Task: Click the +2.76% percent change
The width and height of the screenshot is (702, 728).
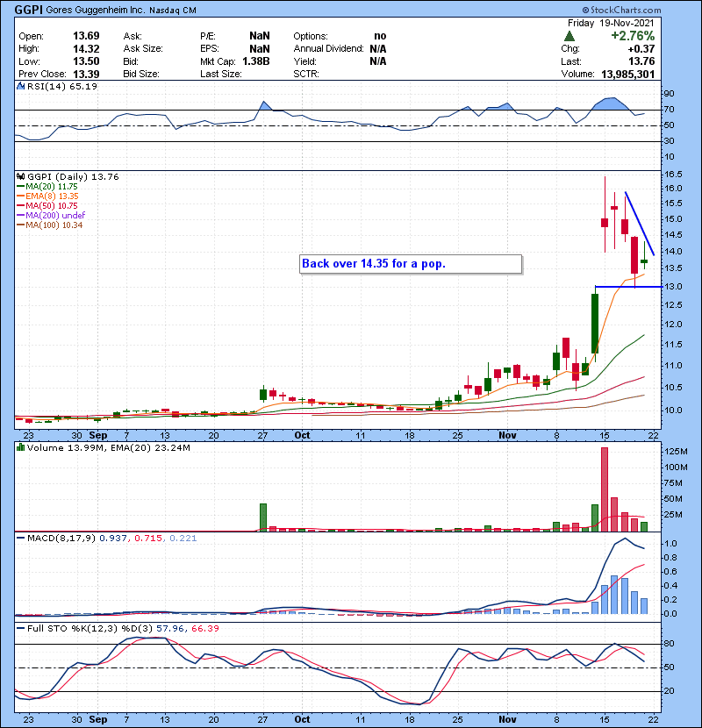Action: (633, 36)
